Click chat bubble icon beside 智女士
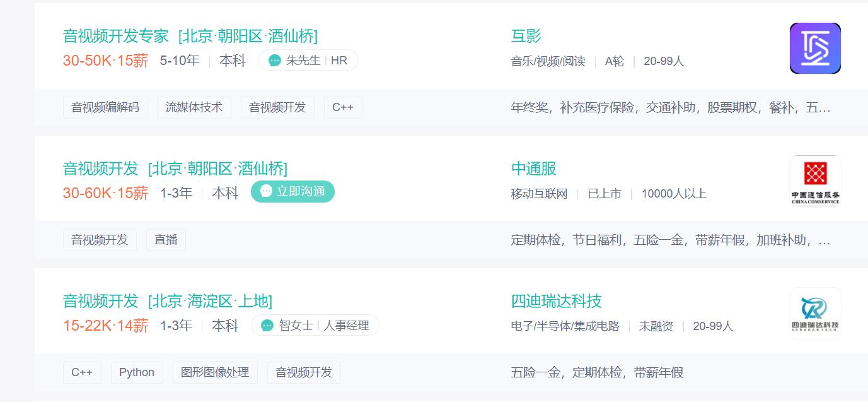 [x=267, y=326]
